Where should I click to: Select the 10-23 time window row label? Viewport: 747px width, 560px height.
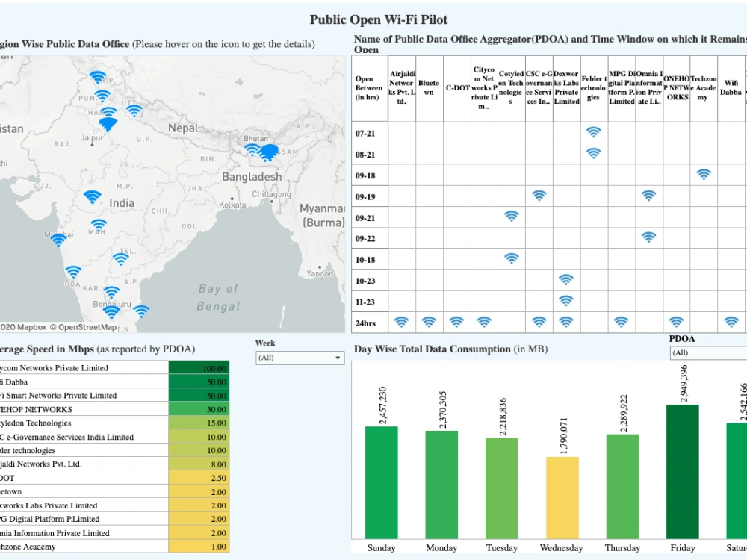(x=365, y=281)
